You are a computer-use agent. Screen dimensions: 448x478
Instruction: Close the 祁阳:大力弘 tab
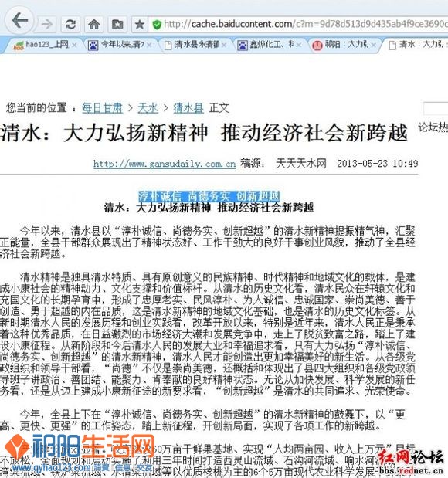(x=374, y=45)
